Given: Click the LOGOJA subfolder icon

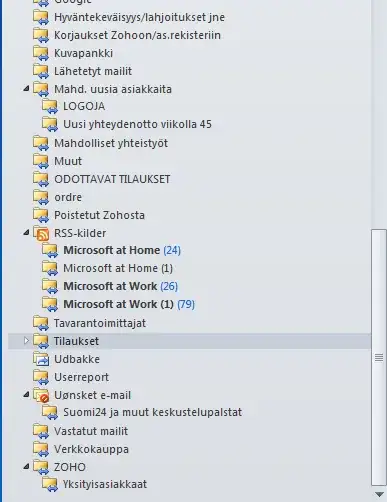Looking at the screenshot, I should pyautogui.click(x=50, y=106).
